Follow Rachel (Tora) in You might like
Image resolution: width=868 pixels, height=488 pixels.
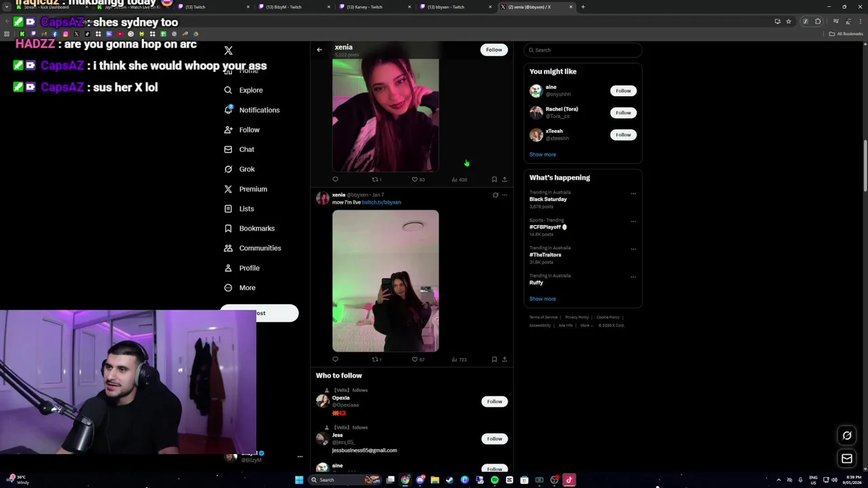coord(623,113)
